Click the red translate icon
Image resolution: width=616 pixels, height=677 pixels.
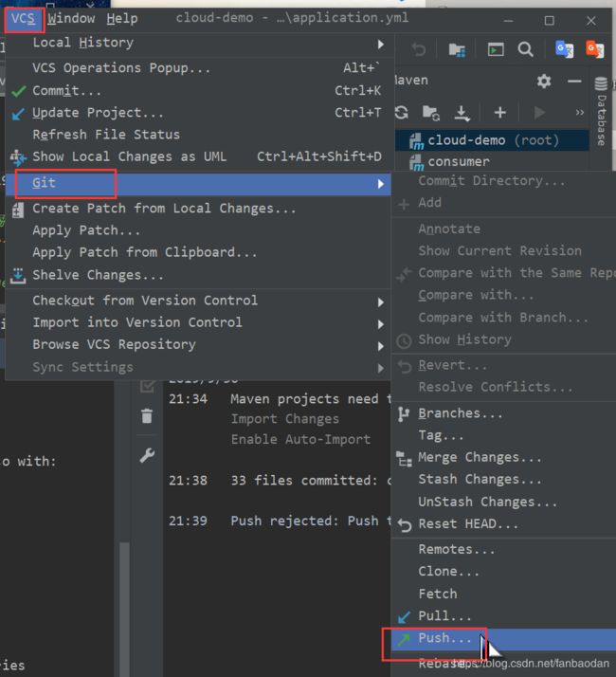[x=594, y=49]
